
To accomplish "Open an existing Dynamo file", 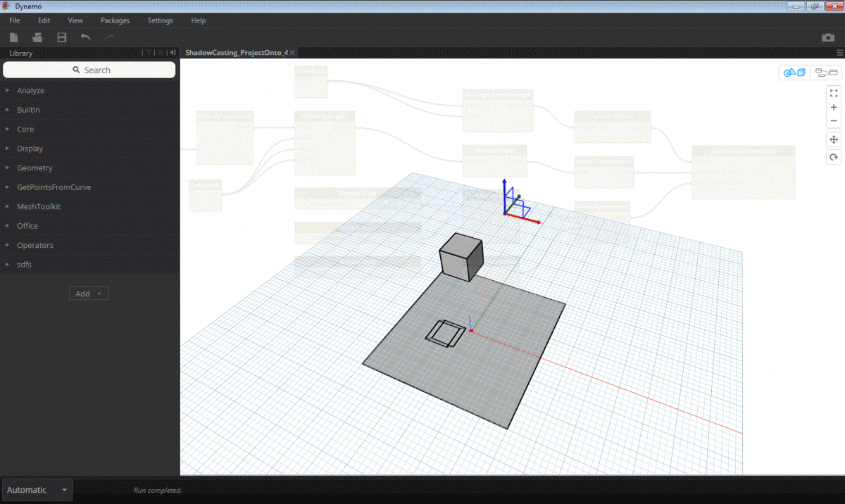I will pos(37,37).
